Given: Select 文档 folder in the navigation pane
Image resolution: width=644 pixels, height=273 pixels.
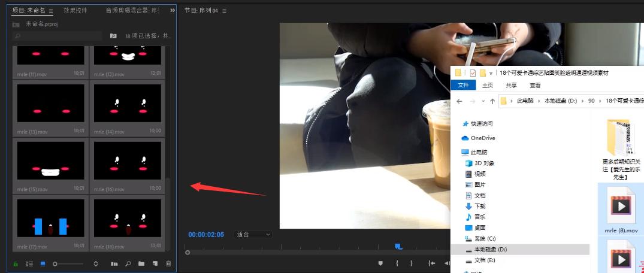Looking at the screenshot, I should click(x=480, y=195).
